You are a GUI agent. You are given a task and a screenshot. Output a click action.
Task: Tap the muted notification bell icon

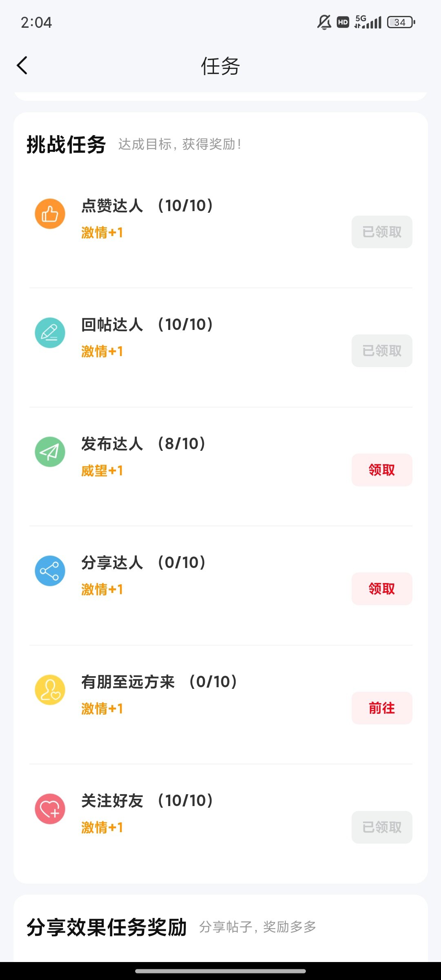coord(324,22)
